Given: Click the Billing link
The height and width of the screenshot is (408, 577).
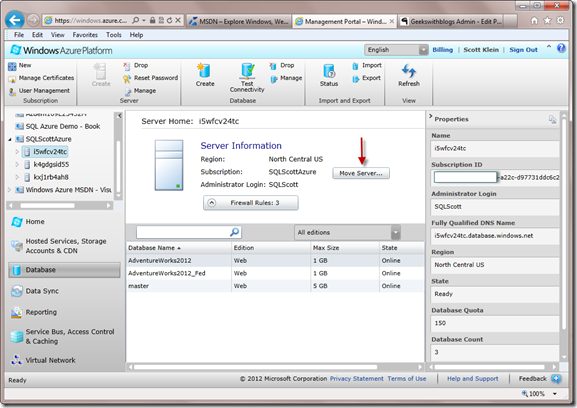Looking at the screenshot, I should coord(442,50).
